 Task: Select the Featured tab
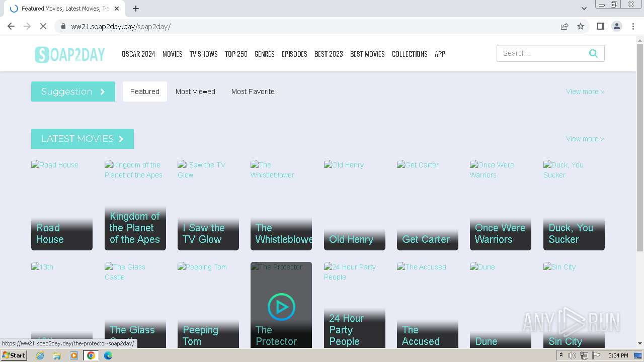(x=145, y=92)
